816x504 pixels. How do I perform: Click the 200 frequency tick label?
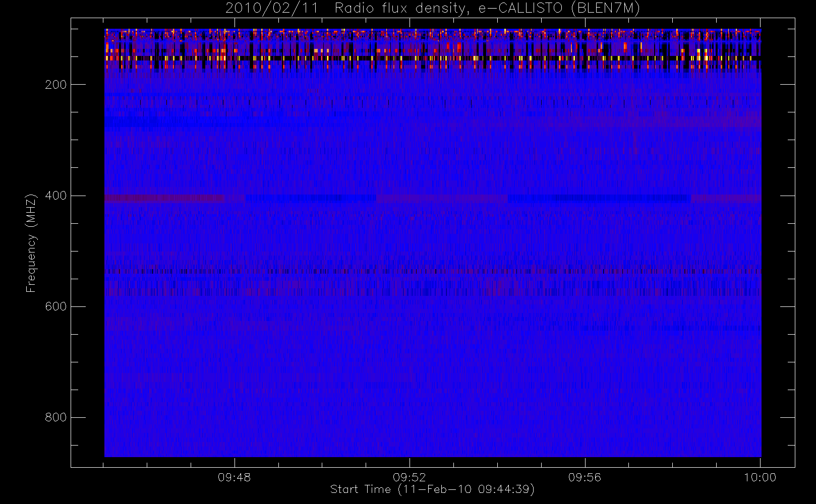[56, 85]
